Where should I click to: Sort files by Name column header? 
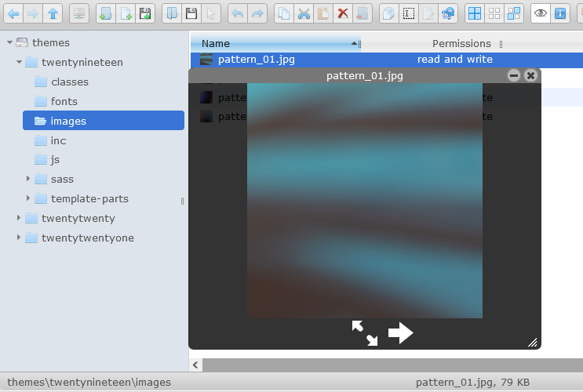coord(216,44)
